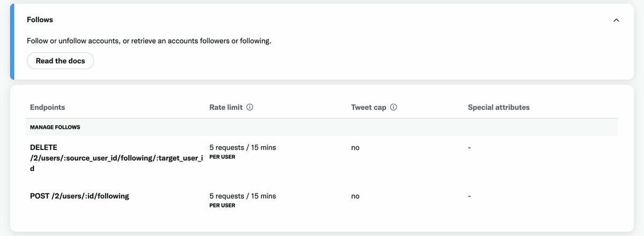Image resolution: width=644 pixels, height=236 pixels.
Task: Collapse the Follows section chevron
Action: click(x=616, y=20)
